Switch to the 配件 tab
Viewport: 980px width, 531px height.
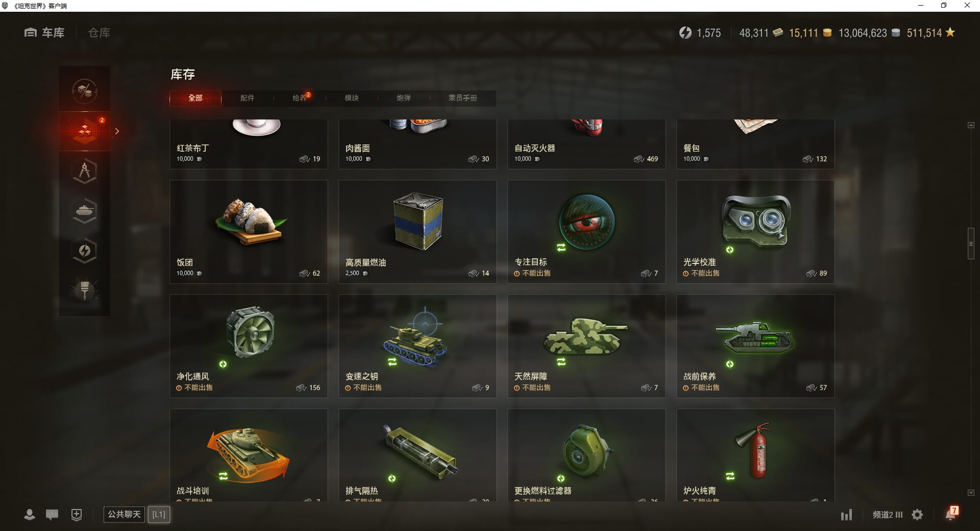(x=248, y=98)
